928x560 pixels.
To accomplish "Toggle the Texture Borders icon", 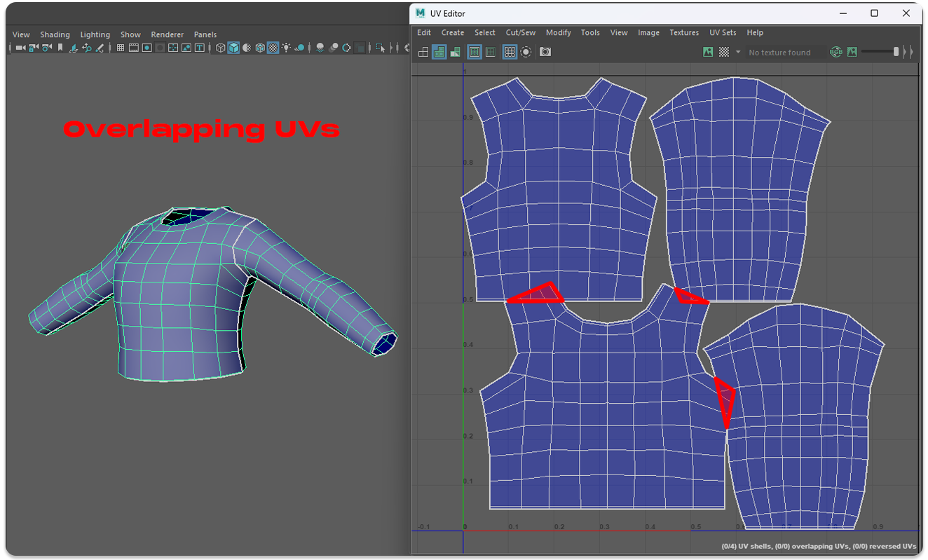I will [475, 52].
